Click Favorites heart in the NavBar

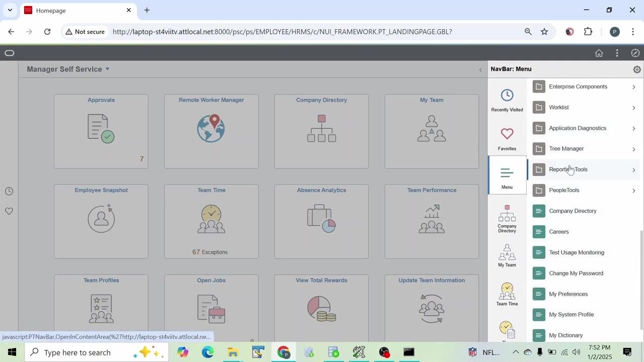(507, 139)
